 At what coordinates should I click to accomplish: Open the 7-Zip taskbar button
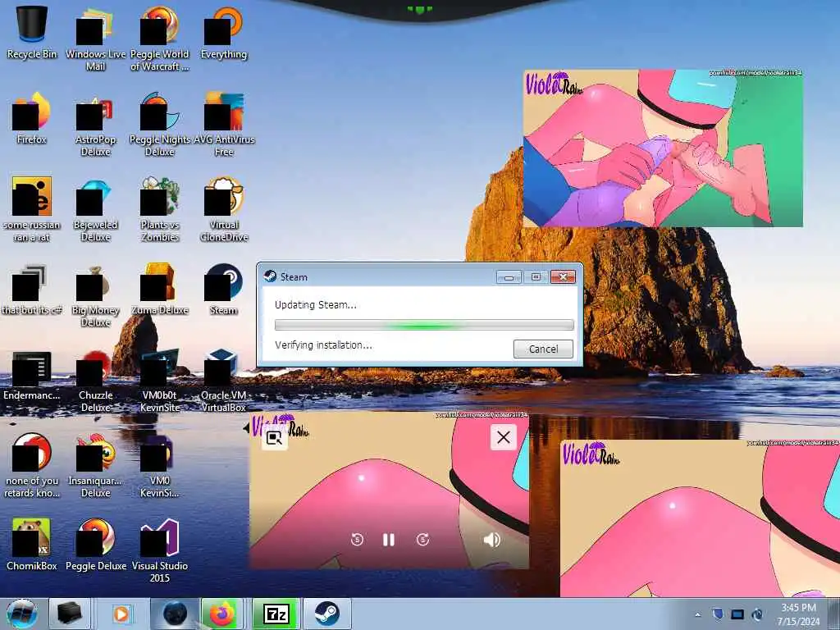coord(276,614)
